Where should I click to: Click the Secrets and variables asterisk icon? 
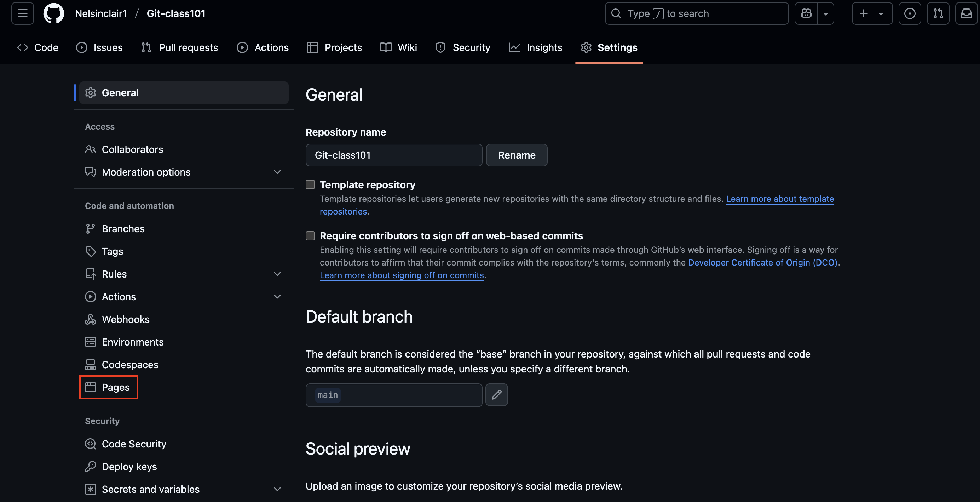[91, 489]
